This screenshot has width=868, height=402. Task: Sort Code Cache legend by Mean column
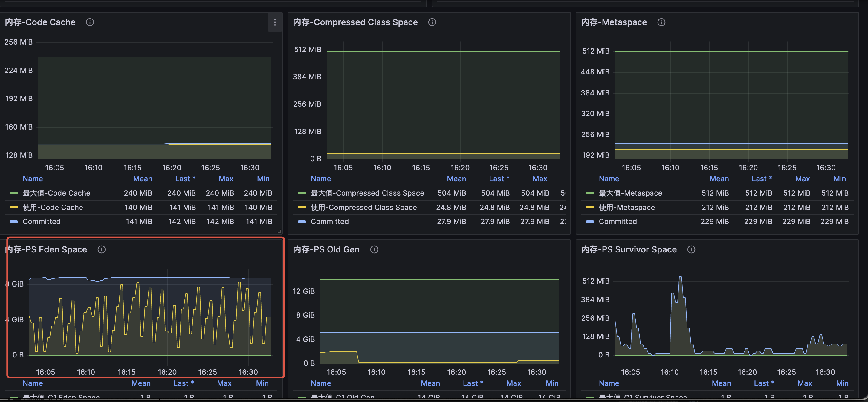coord(142,179)
